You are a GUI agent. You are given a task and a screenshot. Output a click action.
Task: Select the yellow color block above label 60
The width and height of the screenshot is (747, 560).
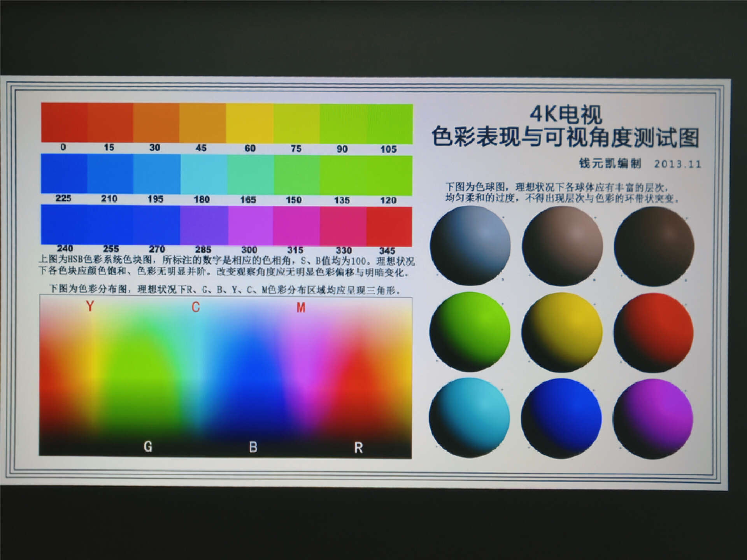tap(250, 123)
